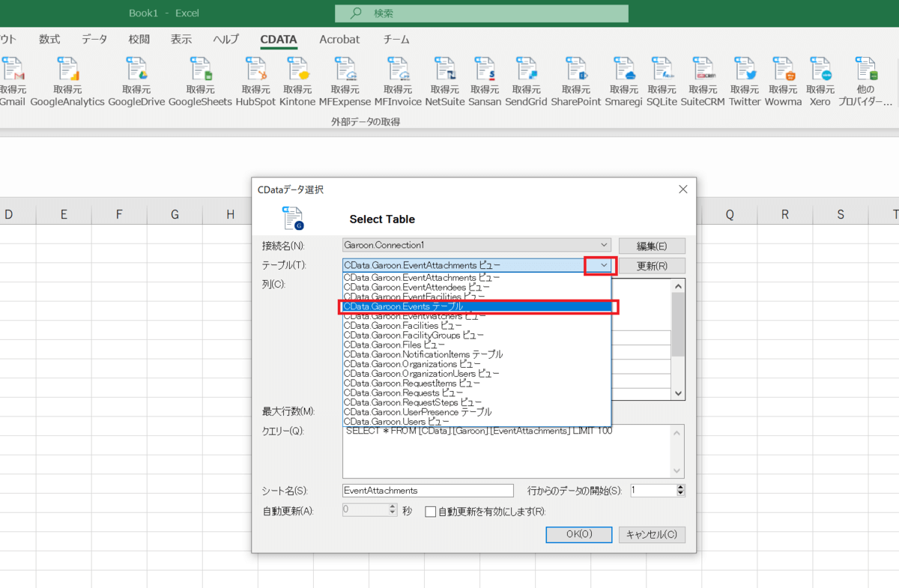
Task: Select CData.Garoon.Users ビュー in the list
Action: pyautogui.click(x=396, y=422)
